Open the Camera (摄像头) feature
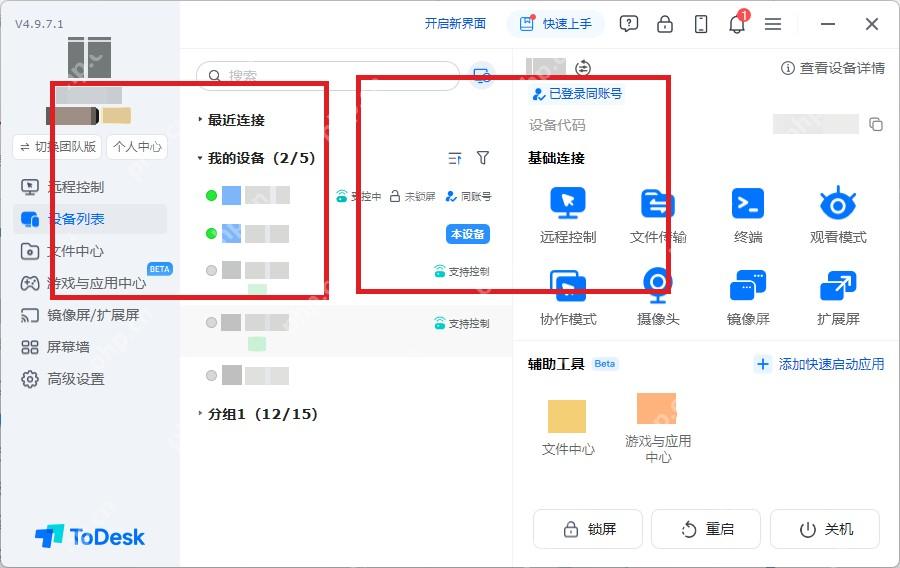Viewport: 900px width, 568px height. (658, 297)
